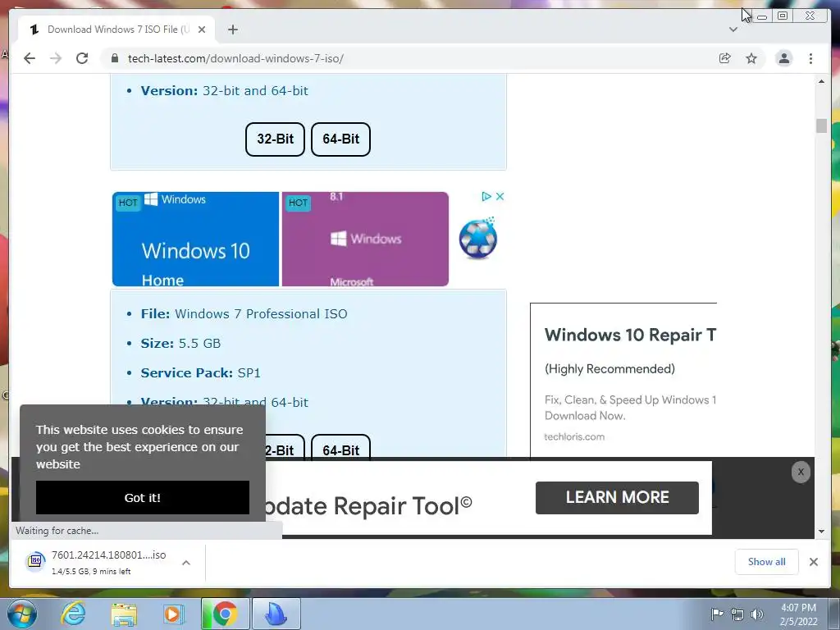
Task: View site security lock info
Action: 115,58
